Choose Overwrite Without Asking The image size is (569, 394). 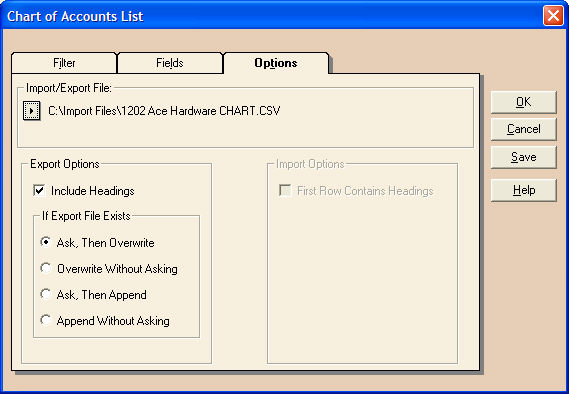(46, 268)
